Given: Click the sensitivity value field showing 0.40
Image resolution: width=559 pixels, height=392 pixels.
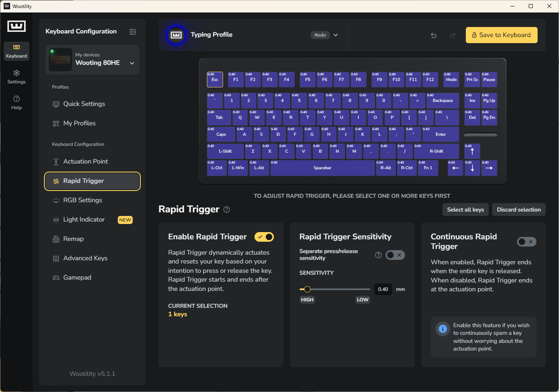Looking at the screenshot, I should 383,289.
